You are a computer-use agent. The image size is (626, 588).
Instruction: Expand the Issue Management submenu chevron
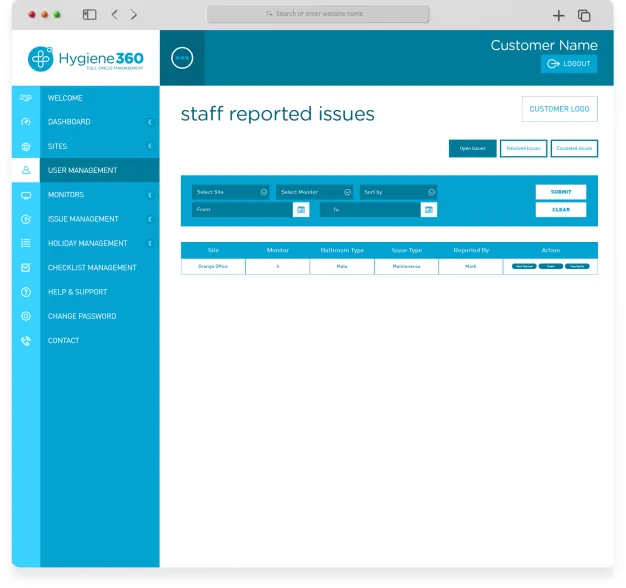coord(150,219)
